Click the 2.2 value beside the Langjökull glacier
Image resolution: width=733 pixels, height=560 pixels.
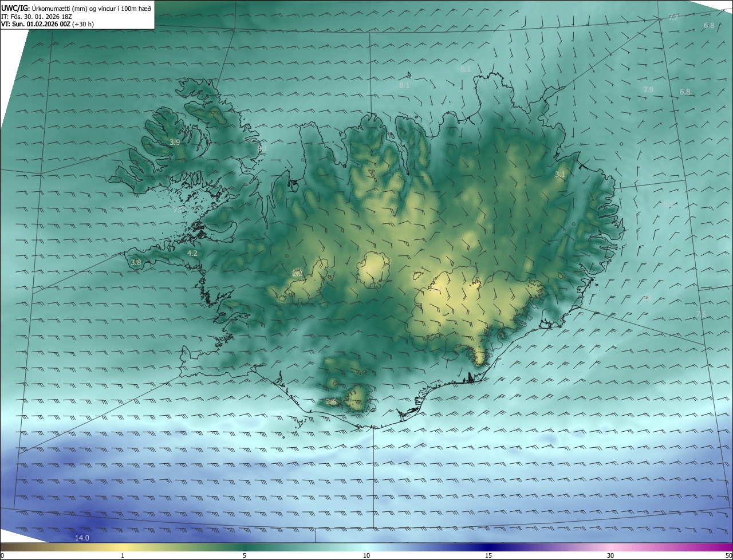tap(297, 274)
